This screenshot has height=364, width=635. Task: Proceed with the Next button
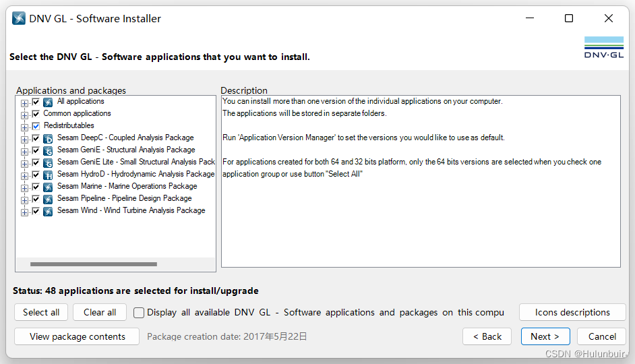[545, 336]
